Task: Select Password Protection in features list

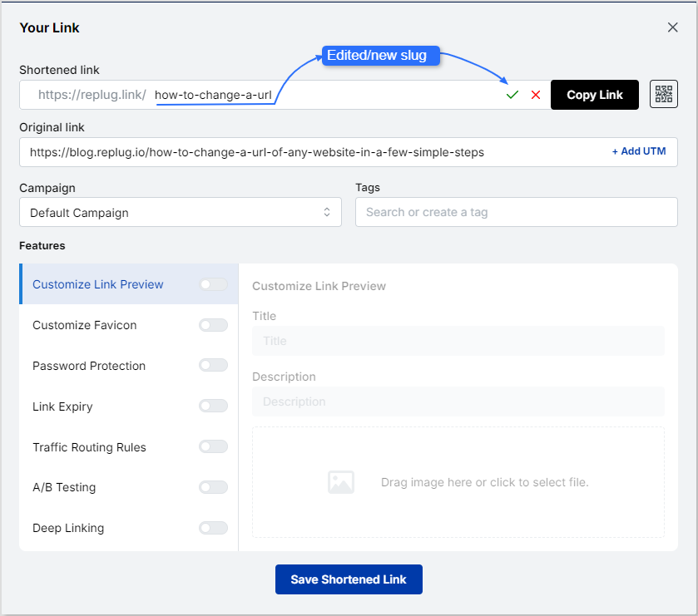Action: 89,366
